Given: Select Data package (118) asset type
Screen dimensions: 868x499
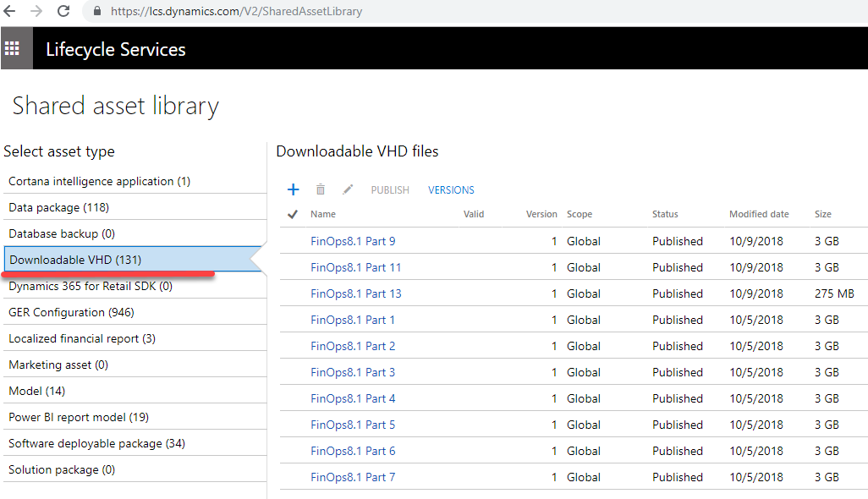Looking at the screenshot, I should pos(135,207).
